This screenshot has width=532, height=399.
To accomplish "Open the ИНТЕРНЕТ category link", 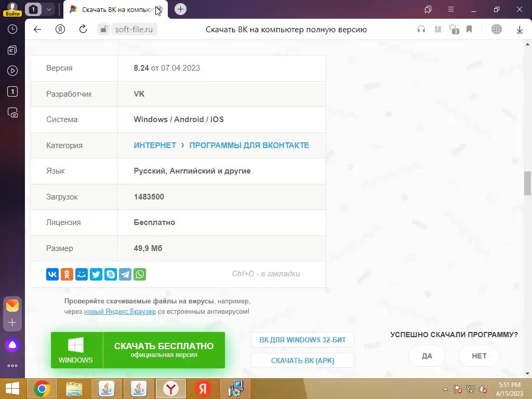I will point(155,145).
